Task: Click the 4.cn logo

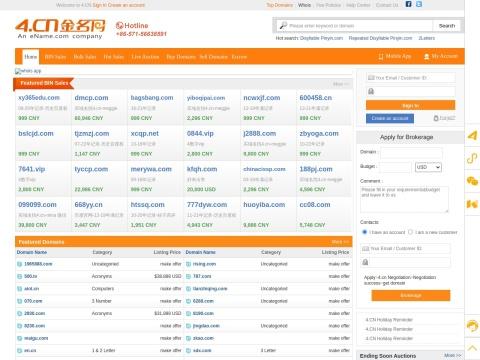Action: [x=60, y=29]
